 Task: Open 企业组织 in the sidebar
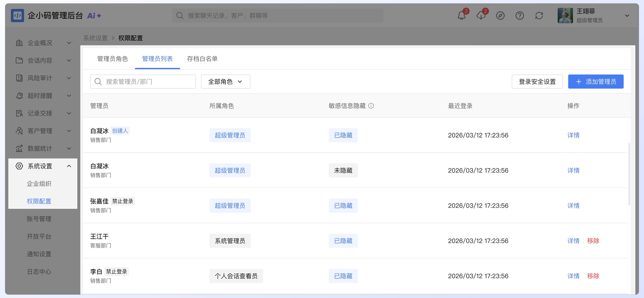coord(39,184)
